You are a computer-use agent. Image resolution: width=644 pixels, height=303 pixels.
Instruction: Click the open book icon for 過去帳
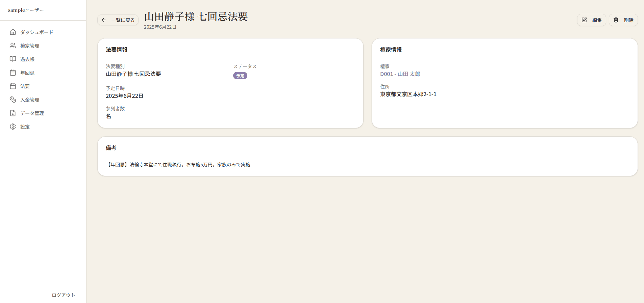[13, 59]
